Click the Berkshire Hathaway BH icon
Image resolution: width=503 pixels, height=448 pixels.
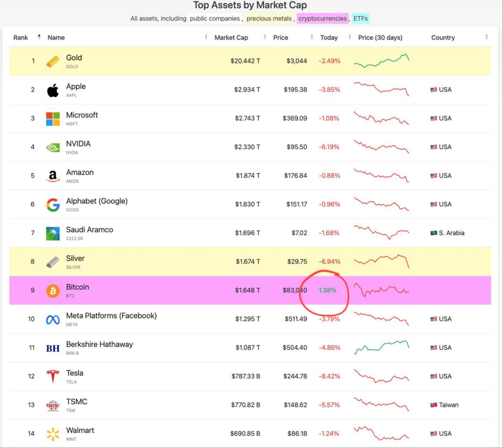click(53, 348)
